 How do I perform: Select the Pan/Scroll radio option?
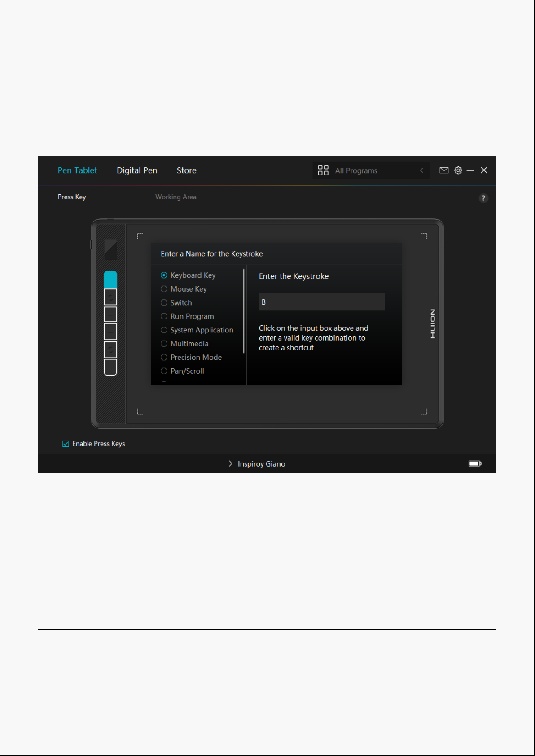pos(182,371)
